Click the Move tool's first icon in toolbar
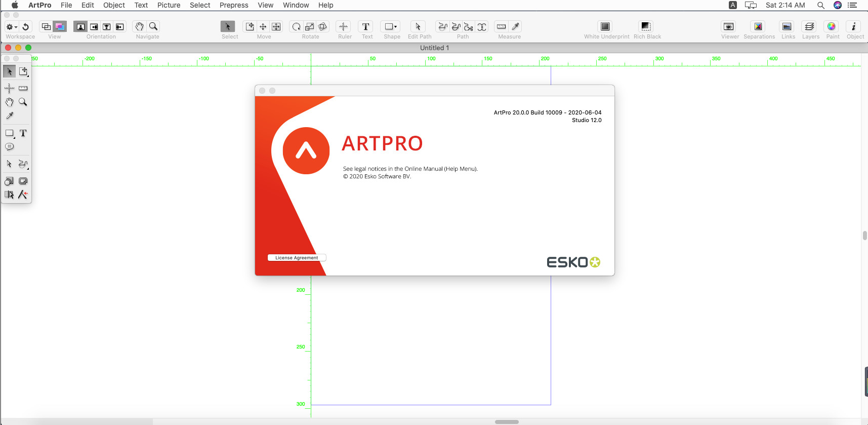The height and width of the screenshot is (425, 868). point(250,26)
